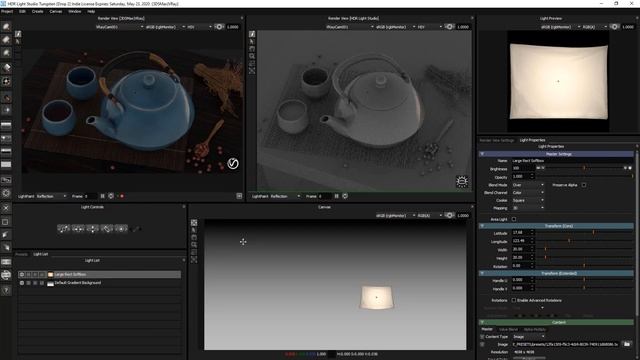Click fit-to-view icon in HDR render view toolbar
The width and height of the screenshot is (640, 360).
tap(252, 71)
